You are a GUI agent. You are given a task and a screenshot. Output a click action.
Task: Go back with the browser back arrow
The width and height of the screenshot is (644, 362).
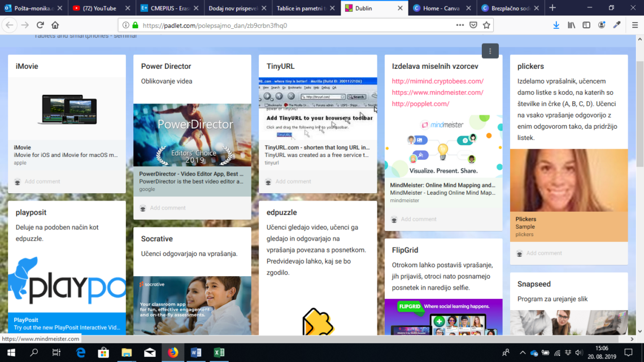point(10,25)
